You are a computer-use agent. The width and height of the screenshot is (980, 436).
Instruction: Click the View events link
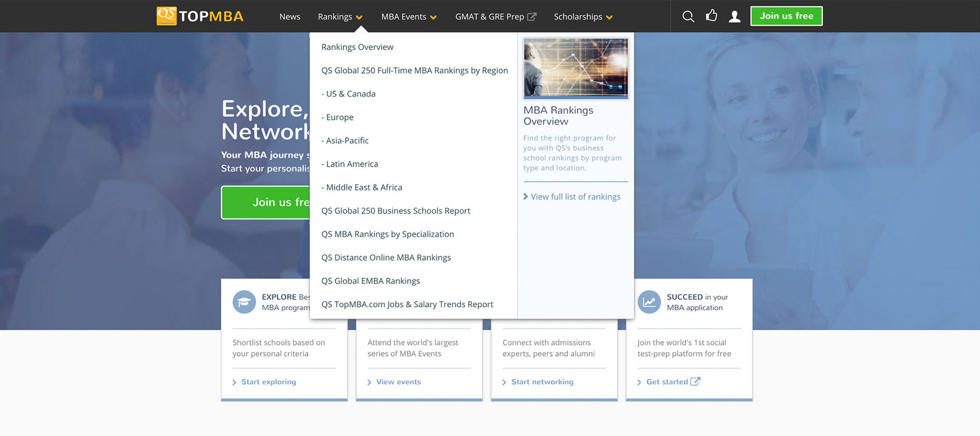(x=399, y=381)
